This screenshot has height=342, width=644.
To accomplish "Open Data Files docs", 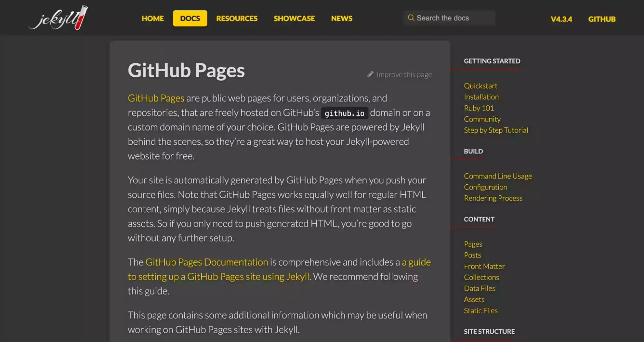I will click(x=479, y=288).
